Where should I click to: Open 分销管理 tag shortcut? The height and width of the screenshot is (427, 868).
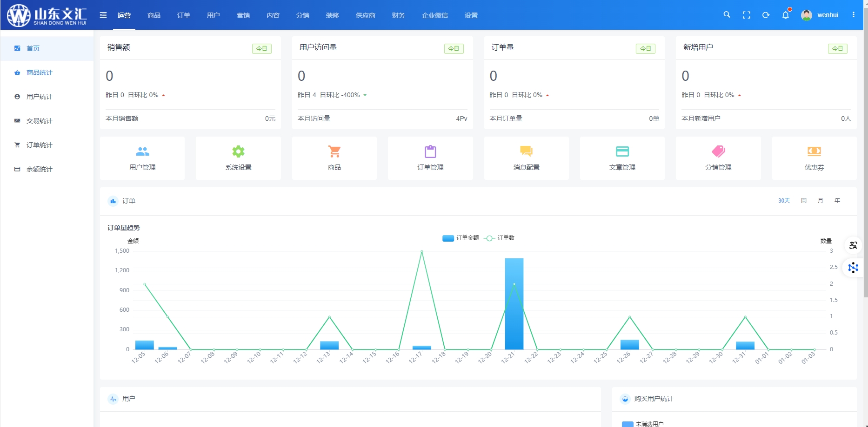tap(718, 158)
